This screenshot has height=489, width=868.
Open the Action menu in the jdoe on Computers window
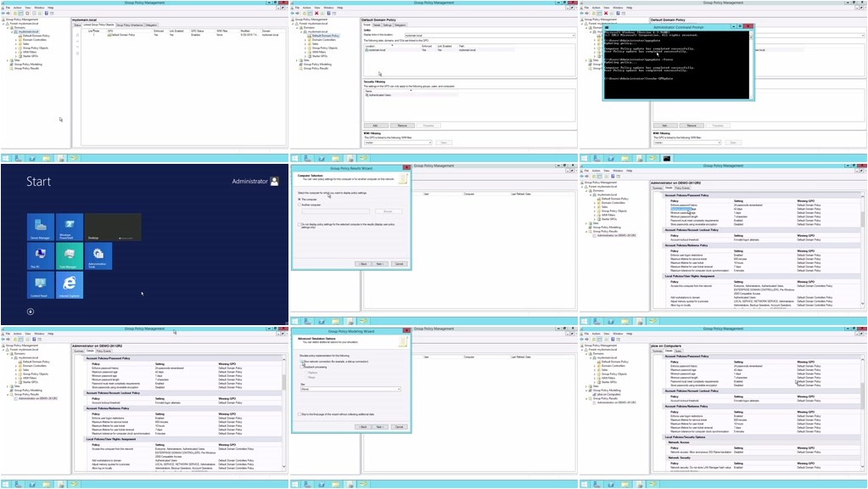(596, 334)
